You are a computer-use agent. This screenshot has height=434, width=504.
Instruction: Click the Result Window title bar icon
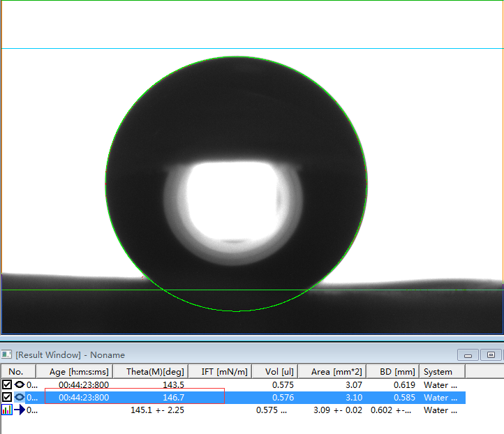(7, 355)
